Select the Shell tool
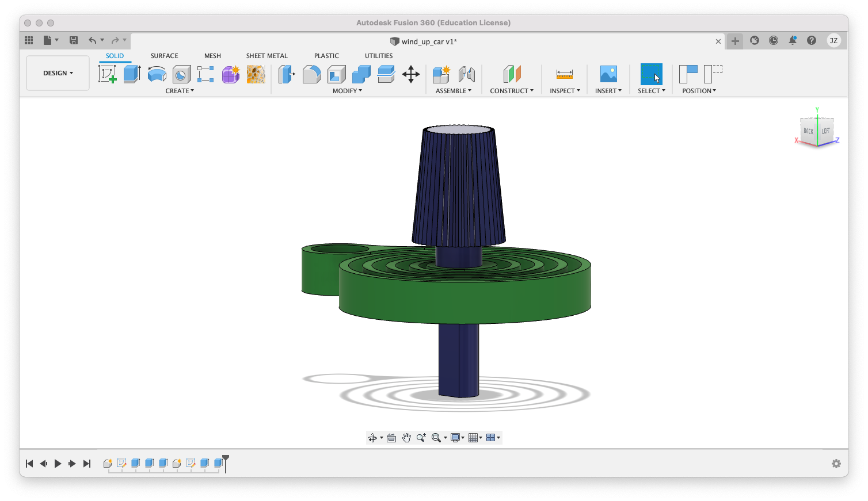Screen dimensions: 868x501 click(337, 74)
